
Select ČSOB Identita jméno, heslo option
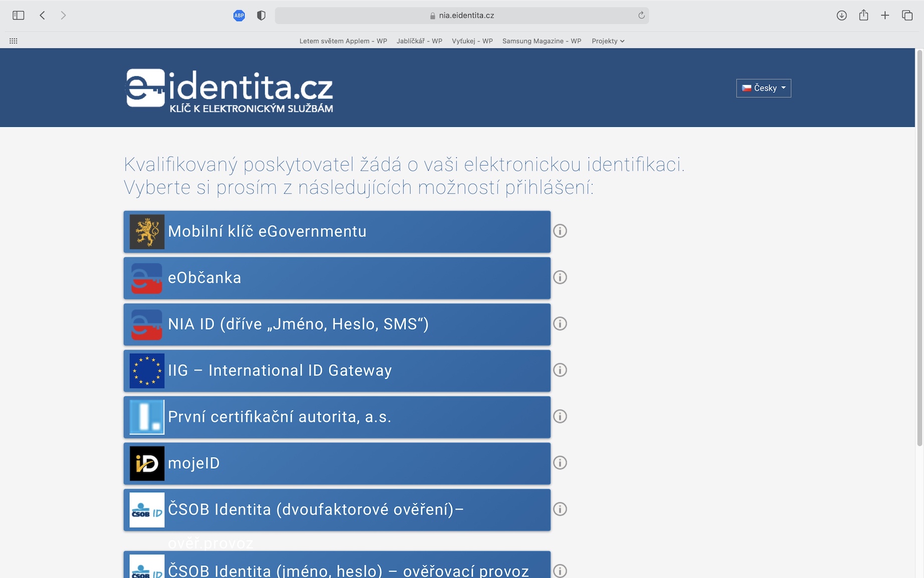[337, 565]
